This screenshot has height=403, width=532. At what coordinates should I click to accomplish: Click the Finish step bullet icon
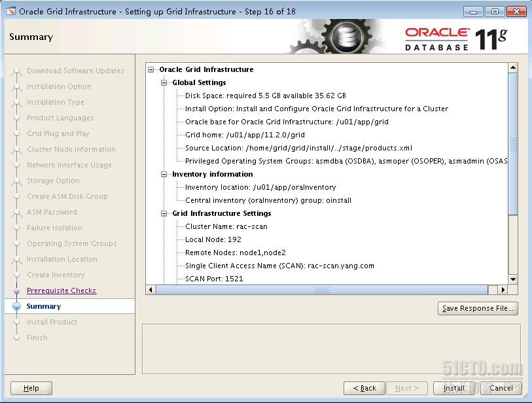pos(16,338)
